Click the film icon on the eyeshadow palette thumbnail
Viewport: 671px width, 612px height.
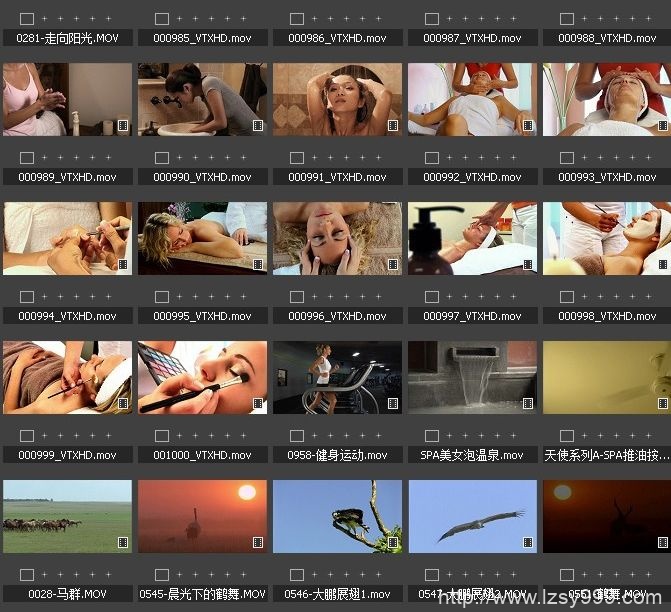(258, 404)
